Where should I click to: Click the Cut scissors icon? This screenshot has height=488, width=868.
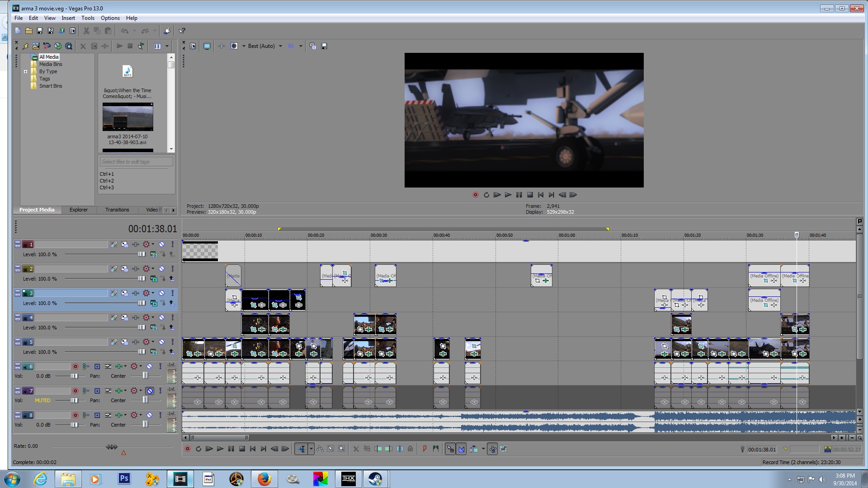[86, 31]
